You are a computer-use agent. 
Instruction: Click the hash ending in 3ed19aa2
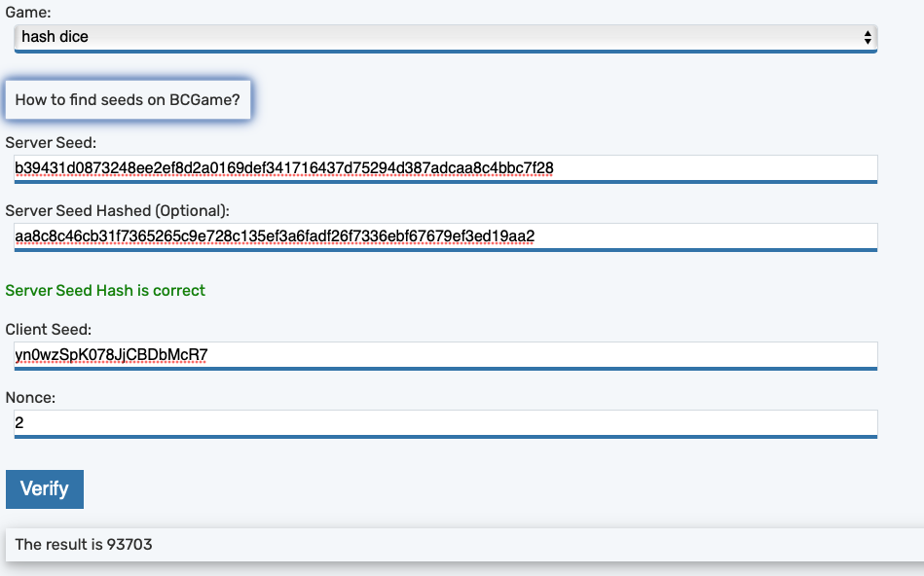pyautogui.click(x=274, y=235)
